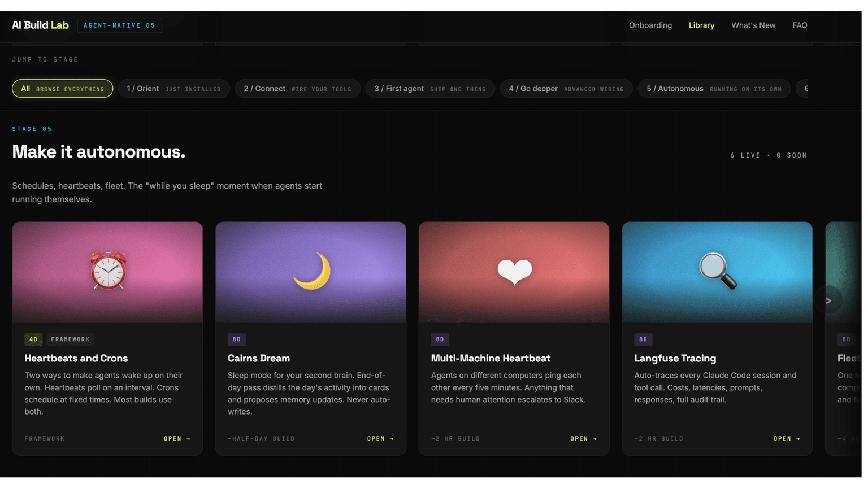Open the Langfuse Tracing OPEN link
Screen dimensions: 868x488
[x=787, y=439]
